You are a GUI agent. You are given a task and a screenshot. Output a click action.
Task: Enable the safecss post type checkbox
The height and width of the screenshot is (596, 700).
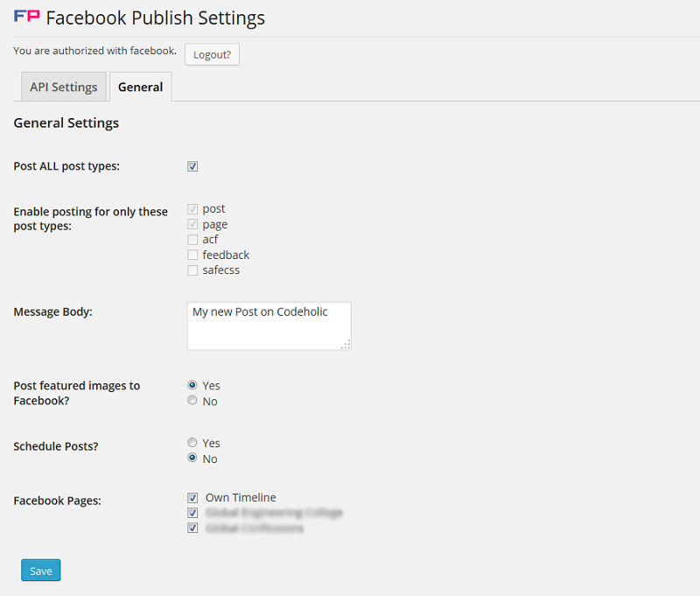(x=192, y=270)
